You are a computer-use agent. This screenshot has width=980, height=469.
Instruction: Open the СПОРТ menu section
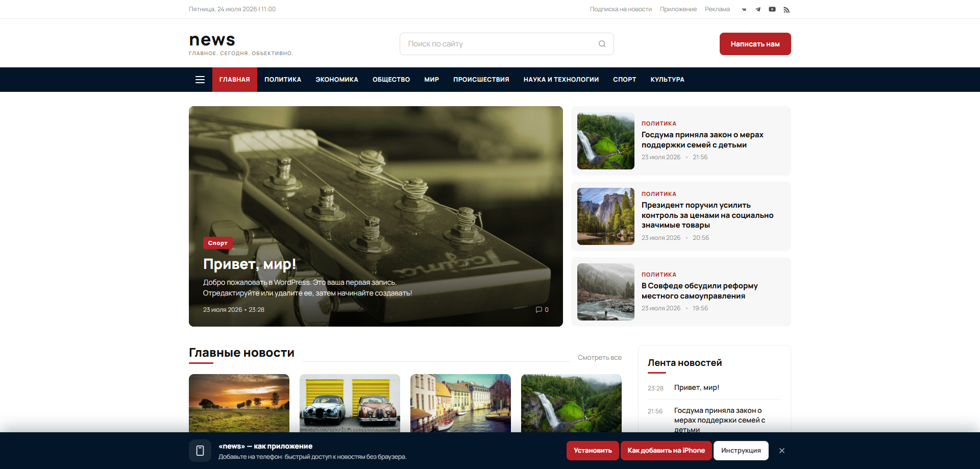click(x=625, y=80)
